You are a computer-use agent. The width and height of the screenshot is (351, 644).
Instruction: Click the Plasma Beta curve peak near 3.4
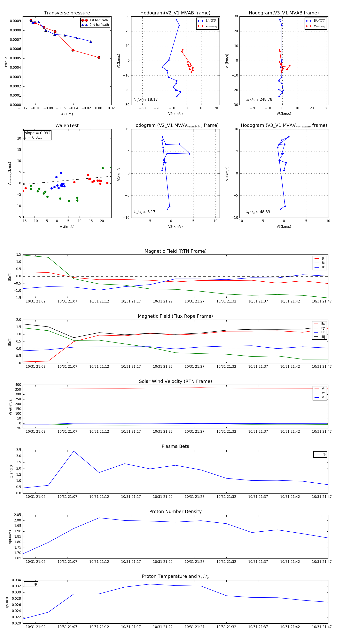pyautogui.click(x=74, y=451)
